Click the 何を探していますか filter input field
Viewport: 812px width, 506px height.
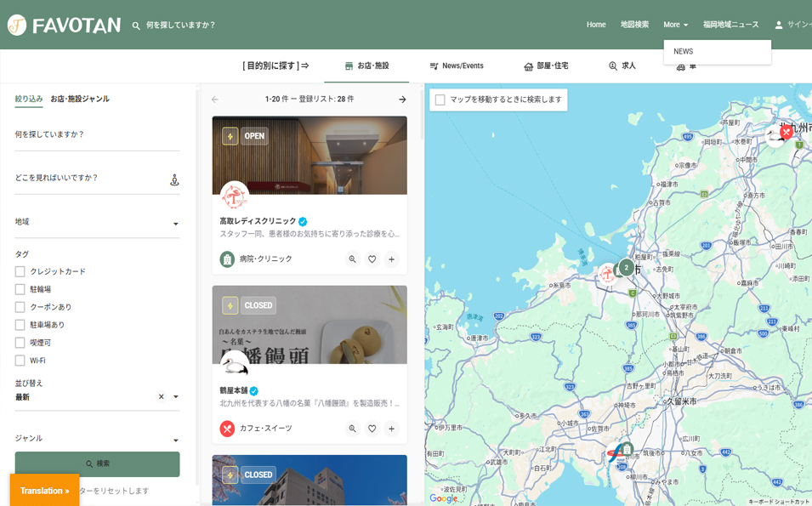97,136
